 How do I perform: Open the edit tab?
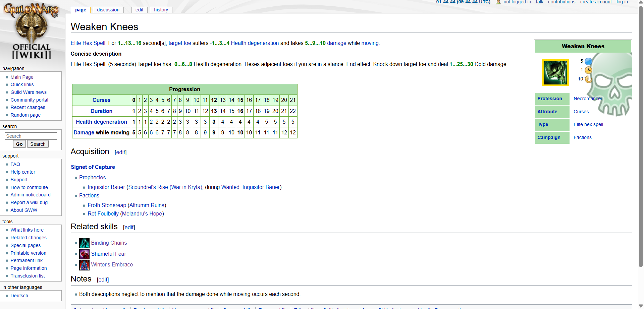[139, 10]
